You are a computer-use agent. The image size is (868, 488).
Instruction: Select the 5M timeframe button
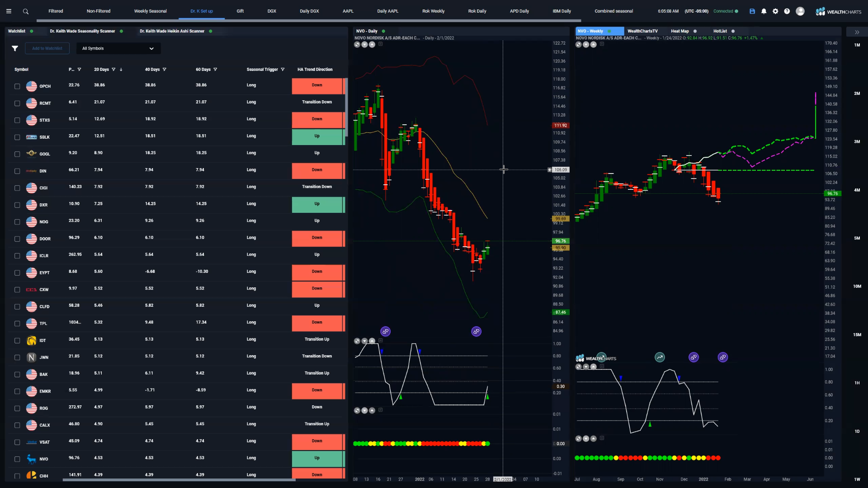coord(857,238)
